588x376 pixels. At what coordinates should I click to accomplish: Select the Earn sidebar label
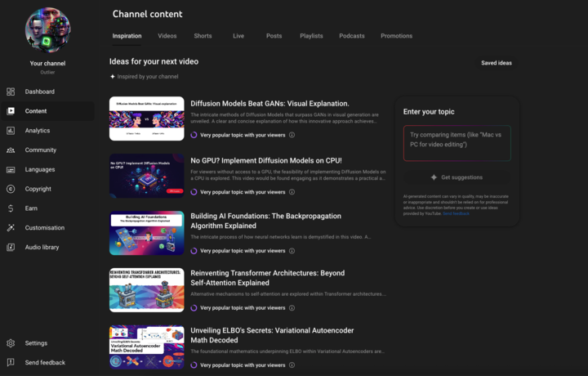(x=31, y=208)
